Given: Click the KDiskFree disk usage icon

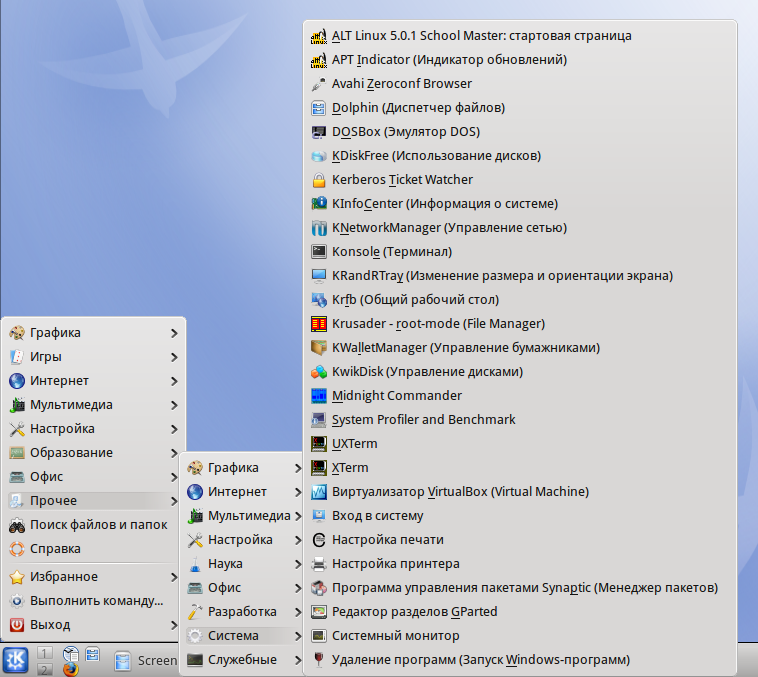Looking at the screenshot, I should (x=319, y=156).
